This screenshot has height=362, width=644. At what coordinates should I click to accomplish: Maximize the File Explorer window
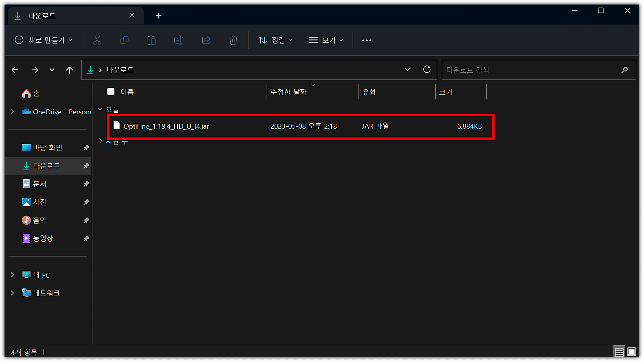[x=601, y=11]
